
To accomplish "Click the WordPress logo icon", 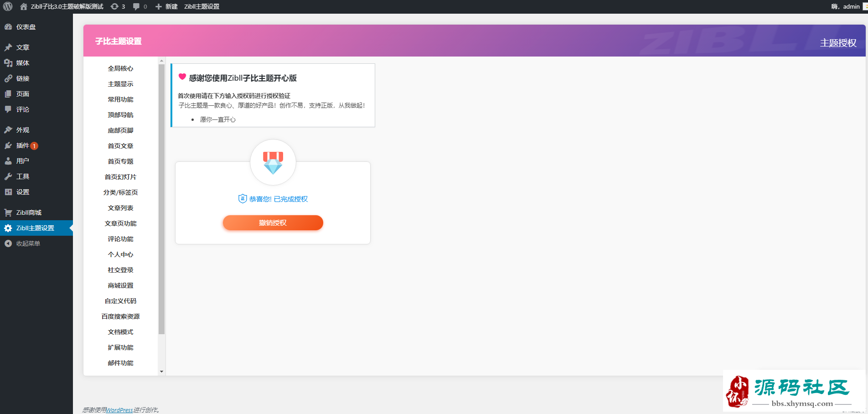I will (x=8, y=6).
